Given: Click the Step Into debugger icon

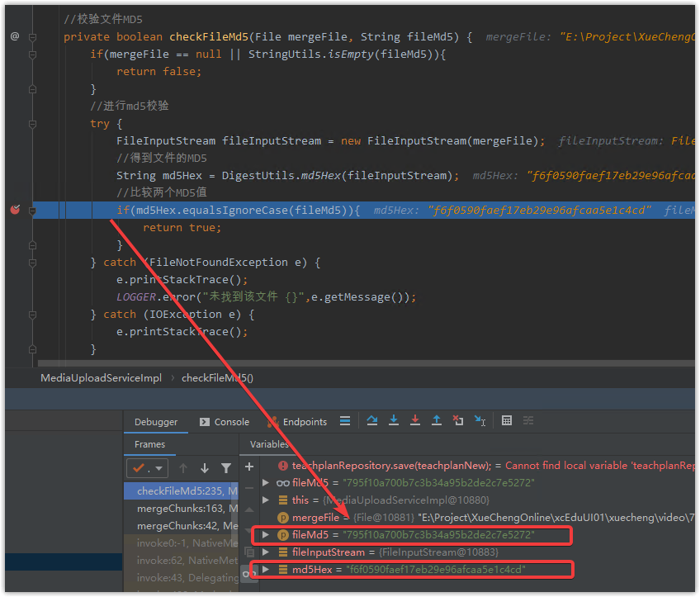Looking at the screenshot, I should click(393, 420).
